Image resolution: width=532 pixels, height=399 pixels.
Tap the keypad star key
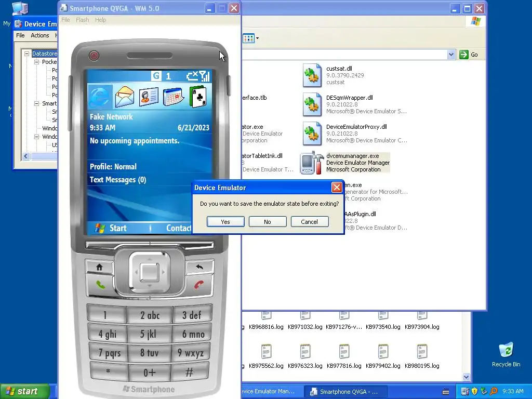point(109,372)
